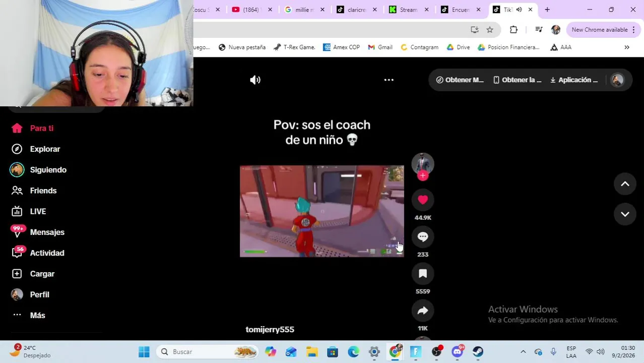The image size is (644, 363).
Task: Open the Windows Start menu
Action: click(144, 351)
